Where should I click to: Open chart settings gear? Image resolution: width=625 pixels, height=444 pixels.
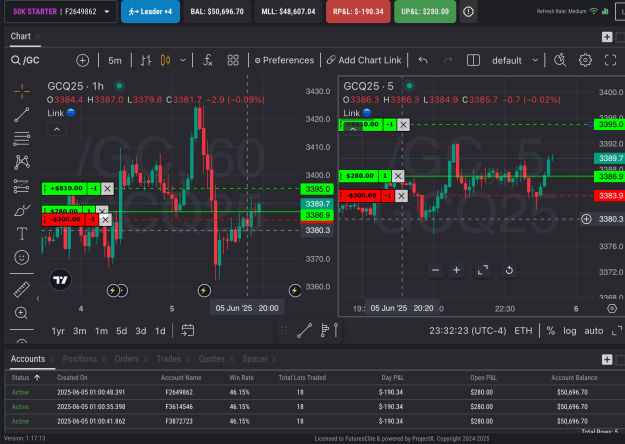point(585,61)
